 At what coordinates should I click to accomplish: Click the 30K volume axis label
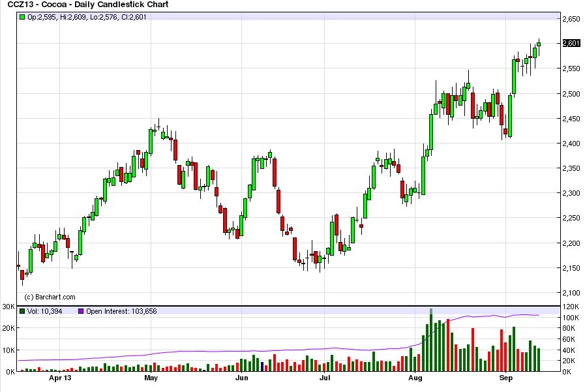tap(8, 307)
